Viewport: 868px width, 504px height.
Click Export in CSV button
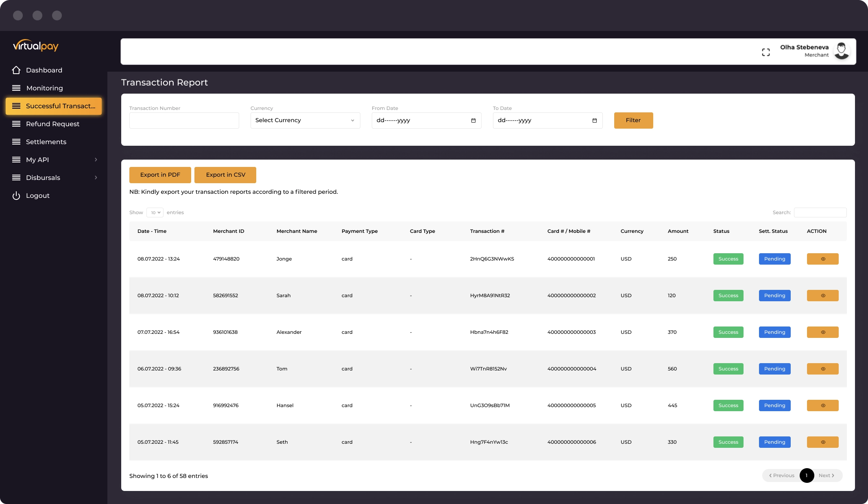(225, 175)
